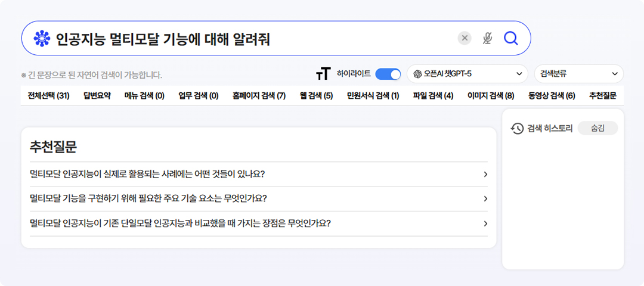Open the 주요 기술 요소 recommended question
The width and height of the screenshot is (644, 286).
coord(258,198)
